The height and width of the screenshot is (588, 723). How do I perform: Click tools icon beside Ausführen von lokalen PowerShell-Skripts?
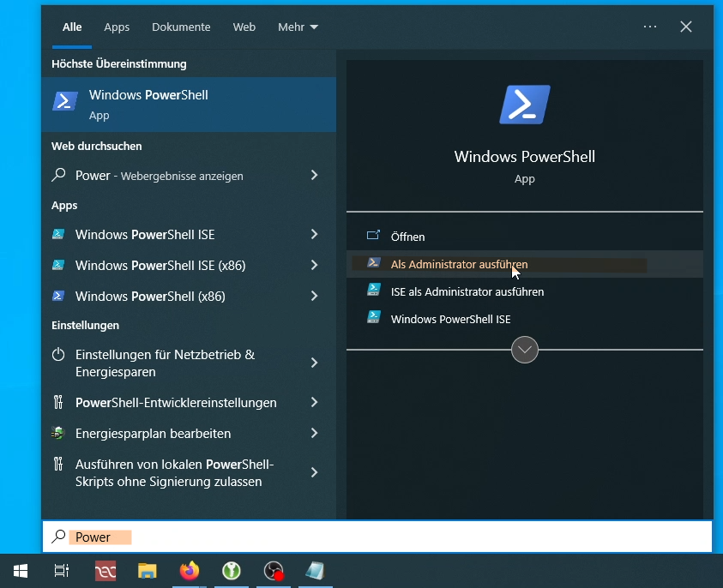pos(58,464)
